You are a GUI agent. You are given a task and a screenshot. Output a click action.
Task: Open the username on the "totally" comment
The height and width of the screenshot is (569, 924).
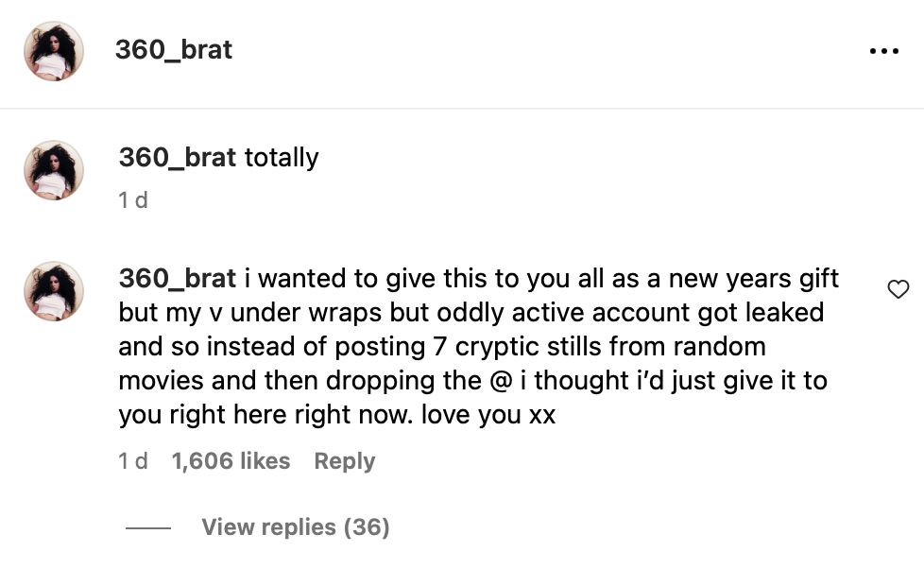(x=177, y=157)
